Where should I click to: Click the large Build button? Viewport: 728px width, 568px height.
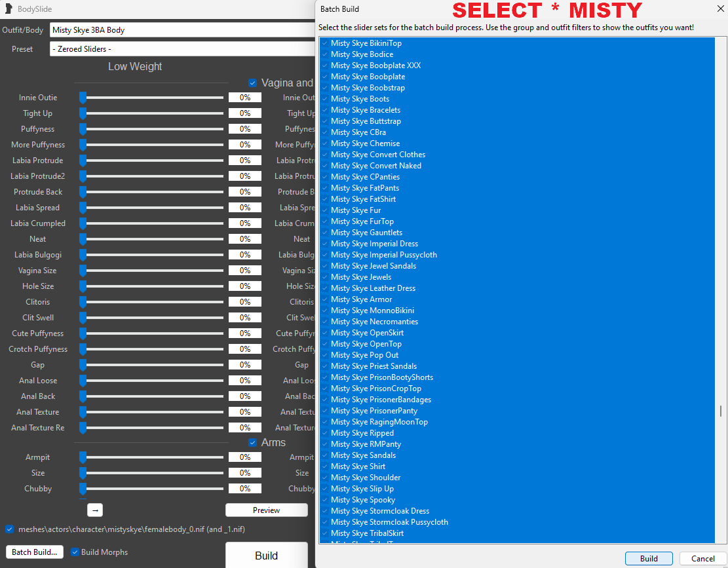(x=266, y=555)
